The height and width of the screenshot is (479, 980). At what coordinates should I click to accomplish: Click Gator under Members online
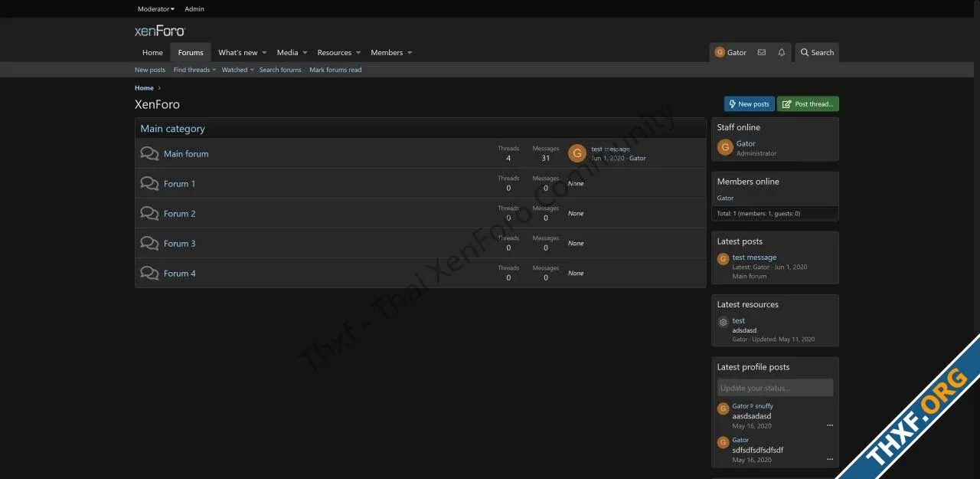point(725,198)
